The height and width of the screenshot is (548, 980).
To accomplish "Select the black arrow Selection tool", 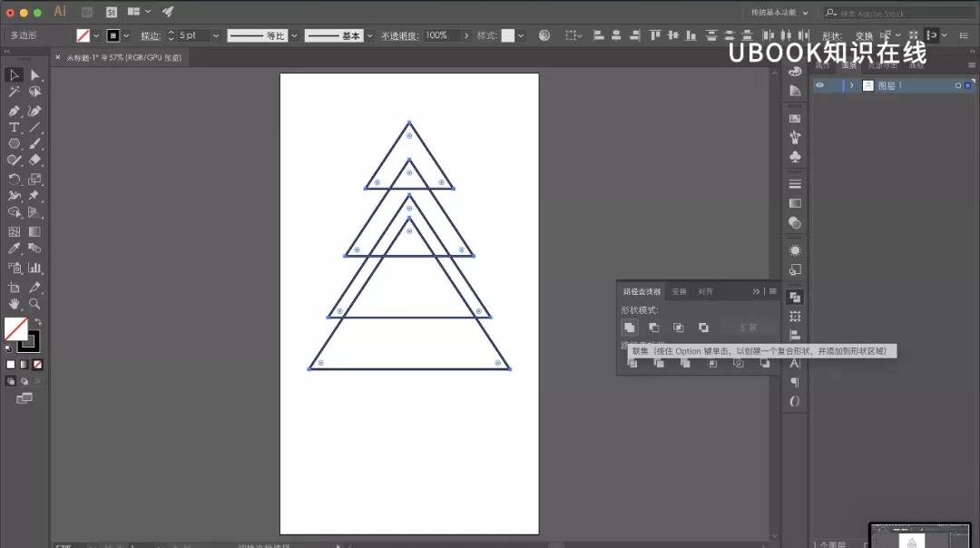I will [x=14, y=75].
